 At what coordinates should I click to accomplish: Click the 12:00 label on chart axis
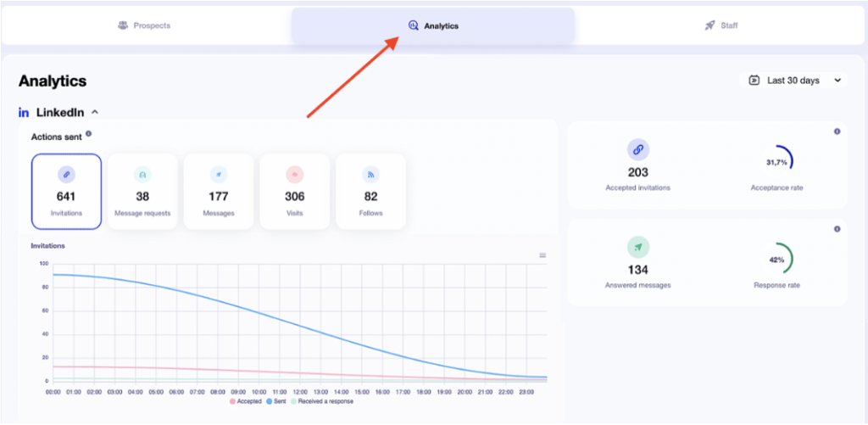pos(300,392)
